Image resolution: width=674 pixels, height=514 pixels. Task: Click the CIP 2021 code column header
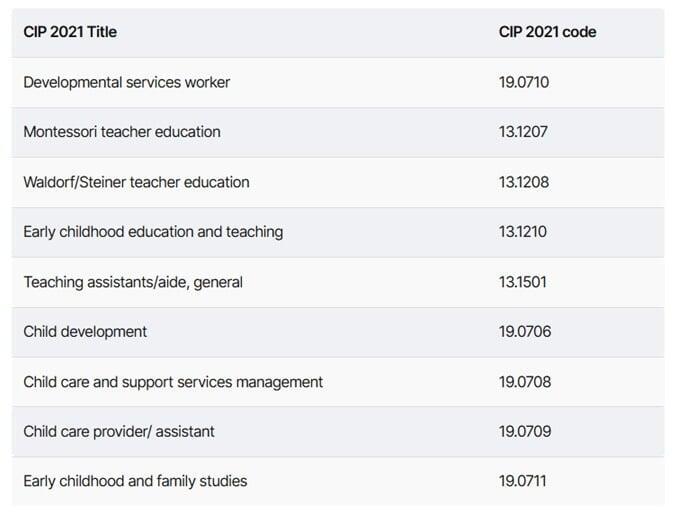pos(547,32)
